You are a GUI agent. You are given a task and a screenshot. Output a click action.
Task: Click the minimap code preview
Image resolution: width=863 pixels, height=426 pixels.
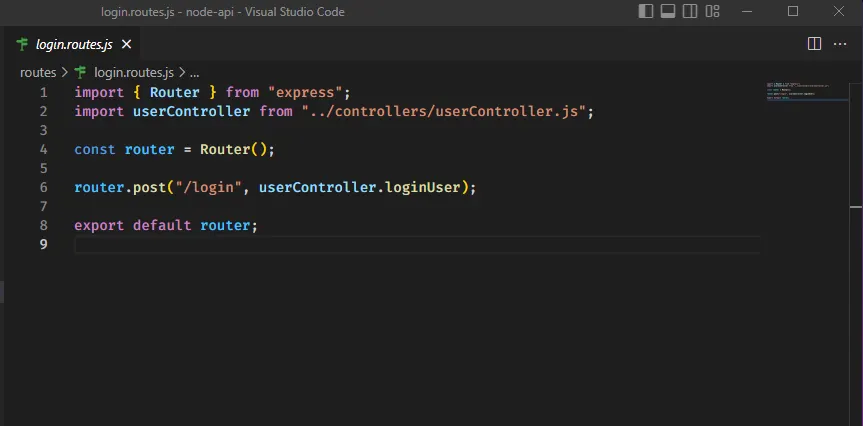(x=806, y=91)
